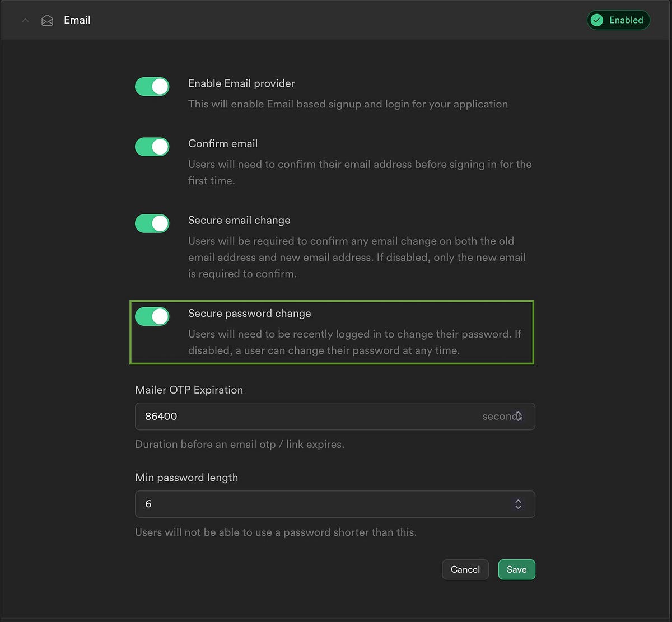Click the stepper arrows in the Min password length field
The image size is (672, 622).
click(x=518, y=504)
